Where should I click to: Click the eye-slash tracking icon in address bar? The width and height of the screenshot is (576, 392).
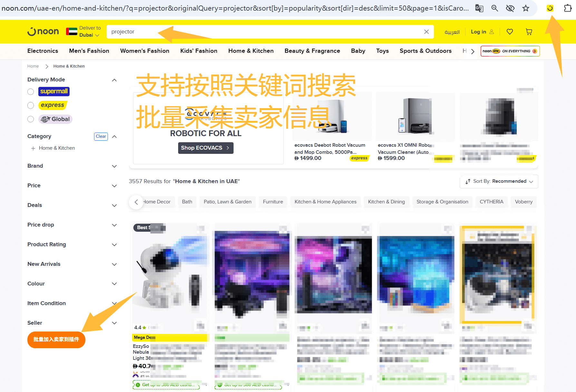click(510, 8)
